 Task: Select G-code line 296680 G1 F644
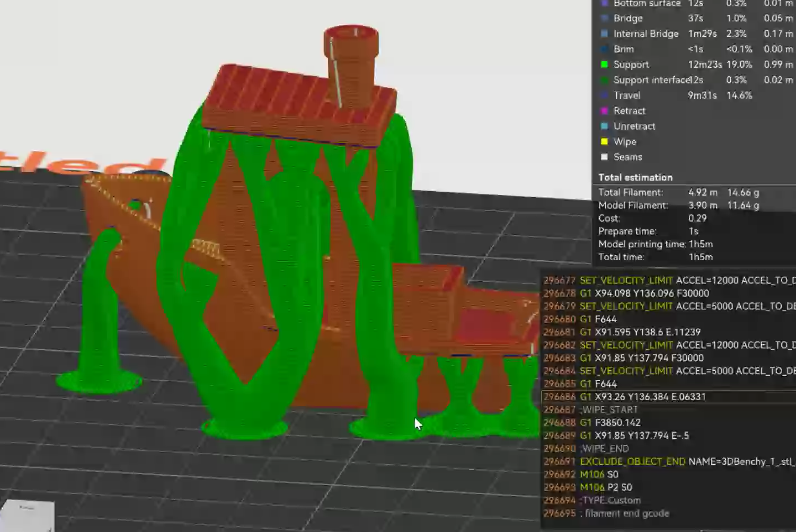[669, 319]
